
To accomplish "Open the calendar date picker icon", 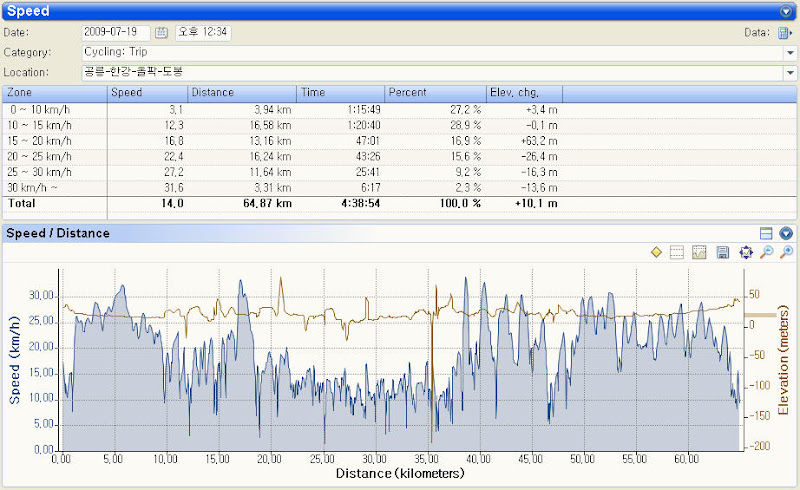I will click(161, 33).
